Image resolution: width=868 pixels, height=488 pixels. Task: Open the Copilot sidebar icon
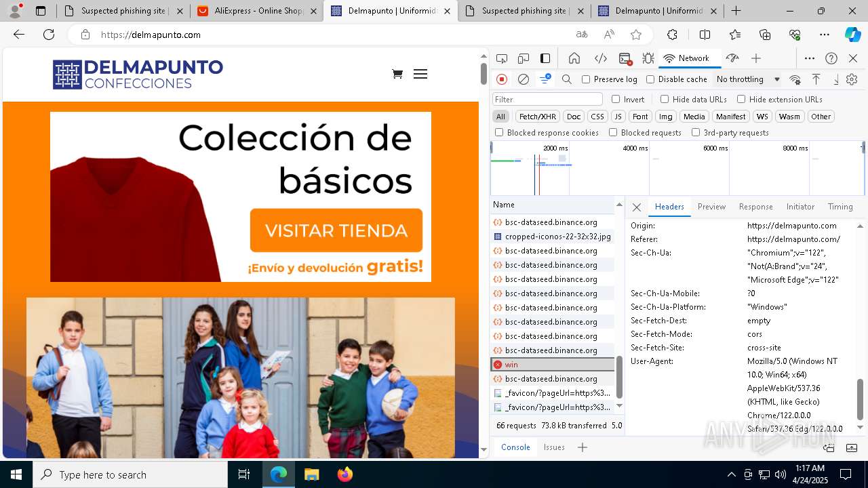[x=852, y=35]
